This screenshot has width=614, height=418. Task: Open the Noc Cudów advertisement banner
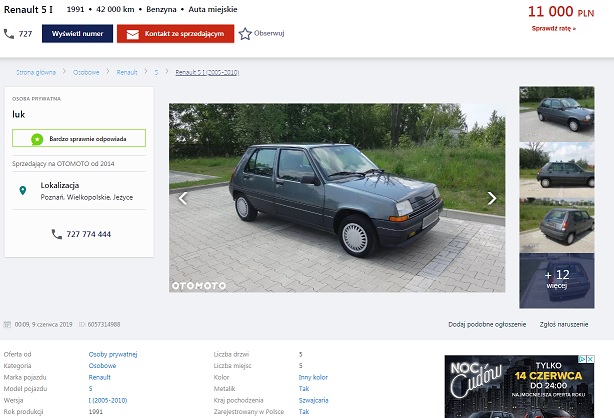519,386
